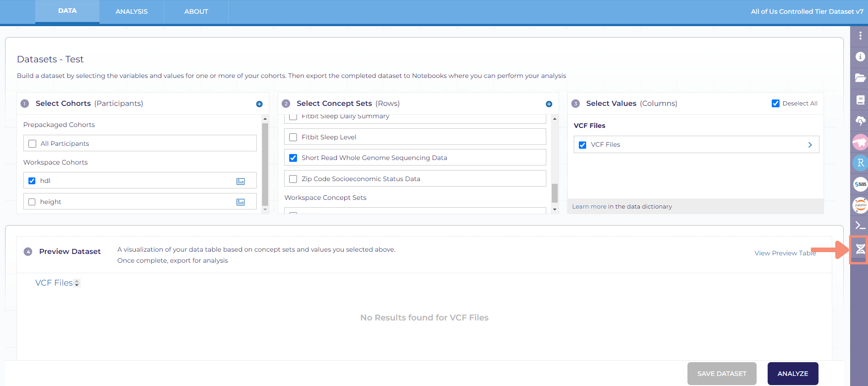Click cohorts list scroll down arrow
Screen dimensions: 868x386
pyautogui.click(x=265, y=210)
